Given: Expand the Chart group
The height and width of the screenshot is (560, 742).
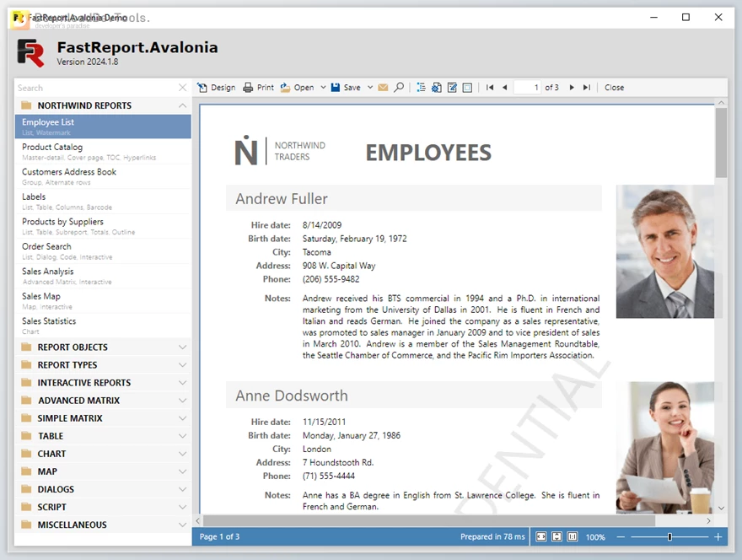Looking at the screenshot, I should [x=183, y=454].
